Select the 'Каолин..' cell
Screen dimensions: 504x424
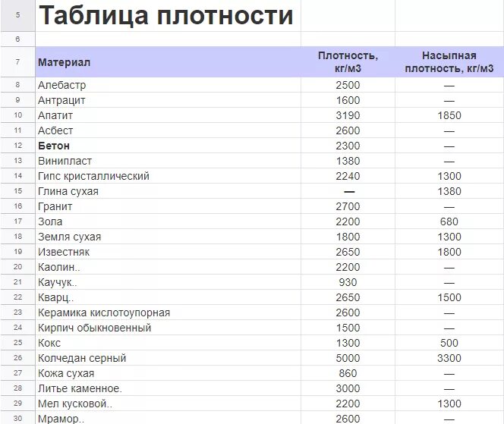168,267
